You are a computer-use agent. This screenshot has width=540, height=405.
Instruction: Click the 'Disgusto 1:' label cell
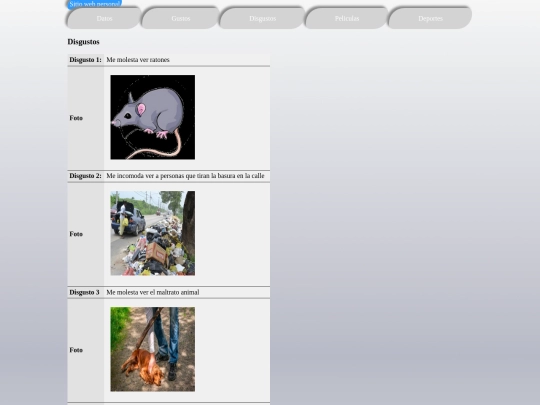[85, 60]
